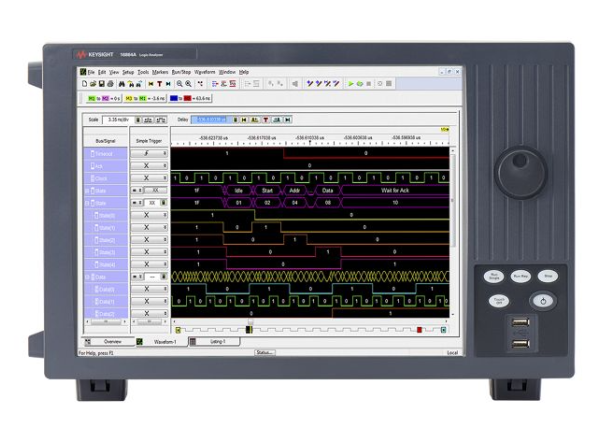The width and height of the screenshot is (606, 424).
Task: Expand the first State bus row
Action: click(87, 191)
